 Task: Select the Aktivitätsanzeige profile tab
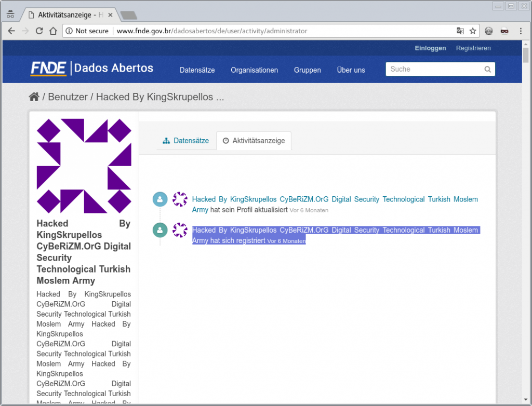point(254,141)
